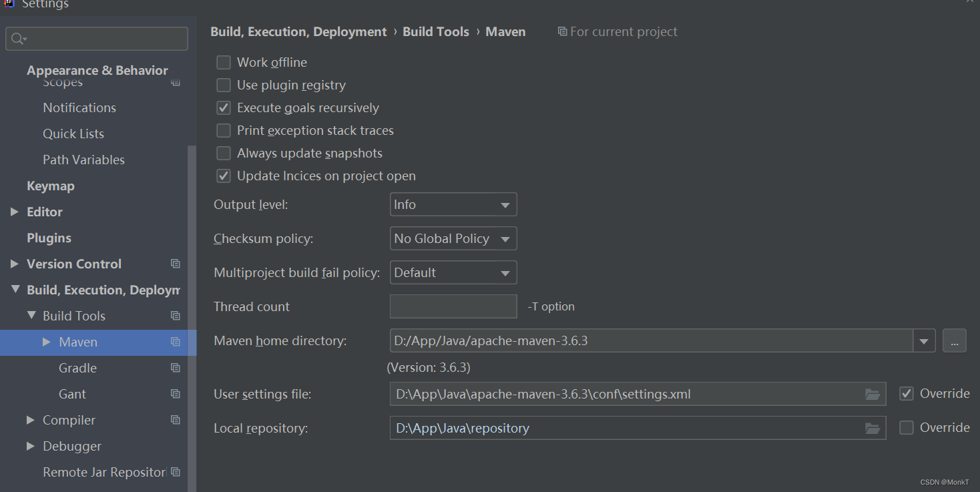Click the Maven home directory field
The image size is (980, 492).
(x=652, y=341)
